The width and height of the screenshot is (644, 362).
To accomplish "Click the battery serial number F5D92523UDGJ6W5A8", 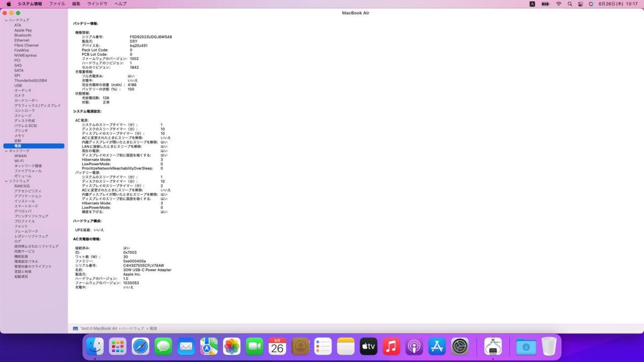I will click(151, 37).
